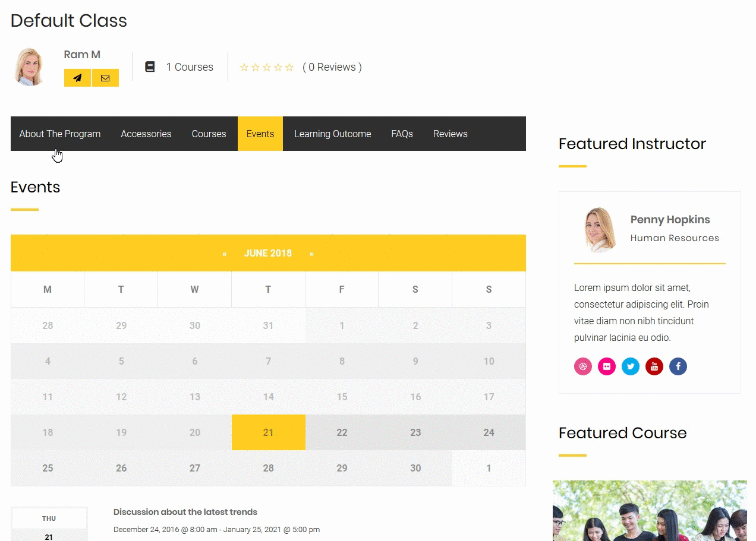Select highlighted date 21 in calendar
The width and height of the screenshot is (756, 541).
click(x=269, y=432)
